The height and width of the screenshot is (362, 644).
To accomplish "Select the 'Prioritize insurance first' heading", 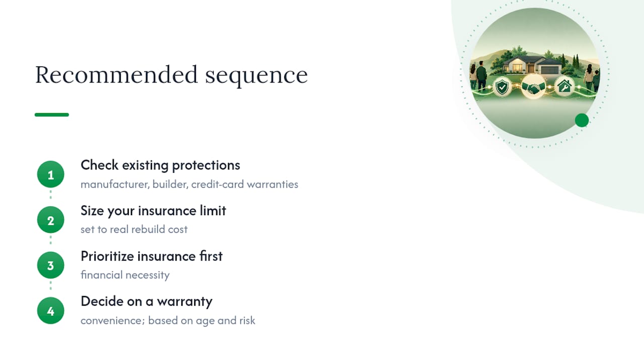I will (x=151, y=256).
